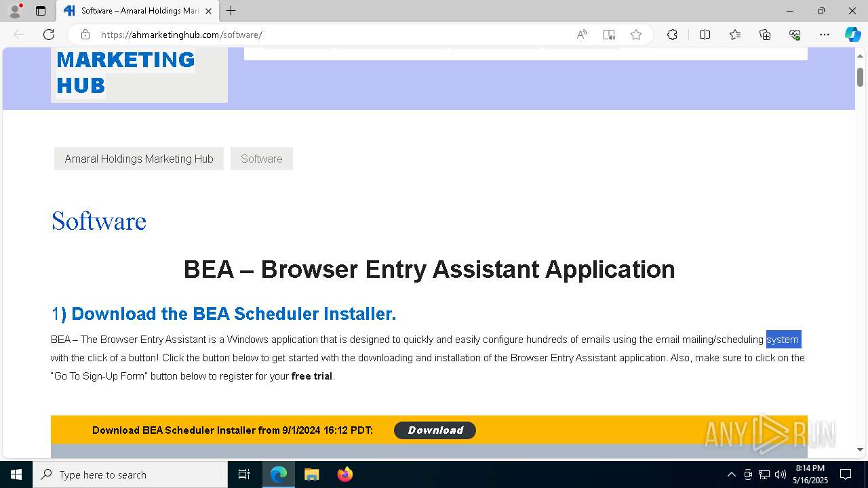Open Copilot sidebar icon
868x488 pixels.
click(852, 35)
